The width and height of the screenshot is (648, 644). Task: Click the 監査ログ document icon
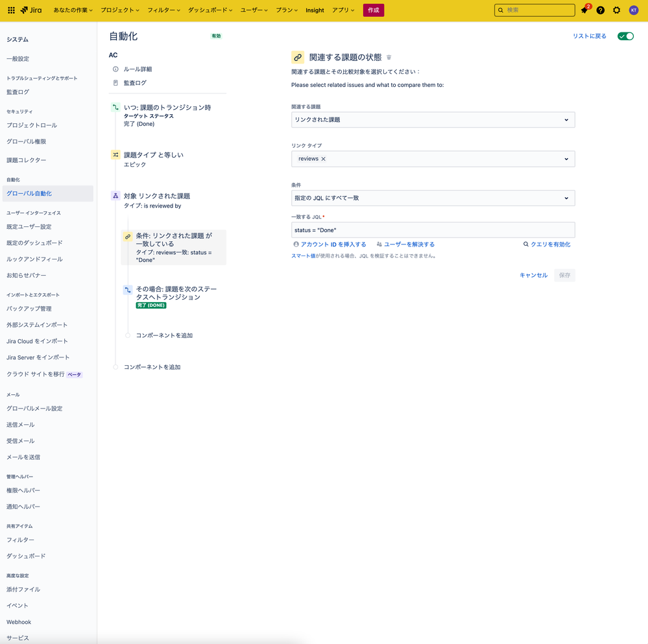coord(115,82)
